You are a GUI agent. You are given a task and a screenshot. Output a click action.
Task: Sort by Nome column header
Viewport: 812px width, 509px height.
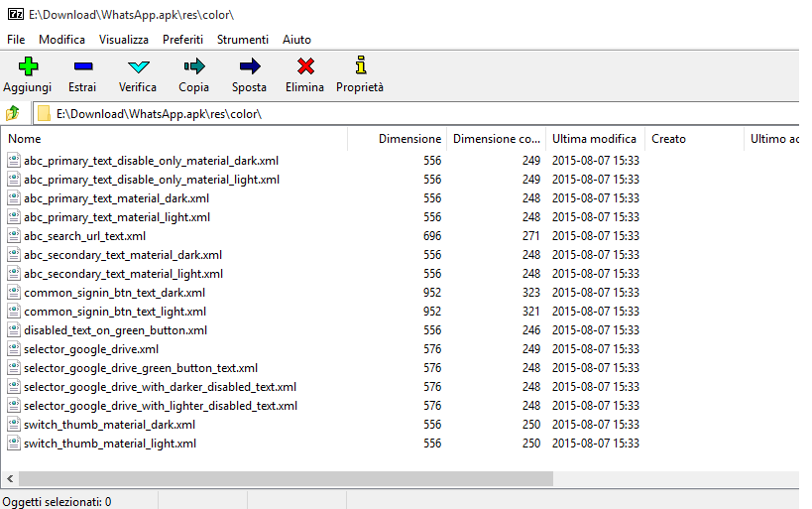[x=174, y=138]
